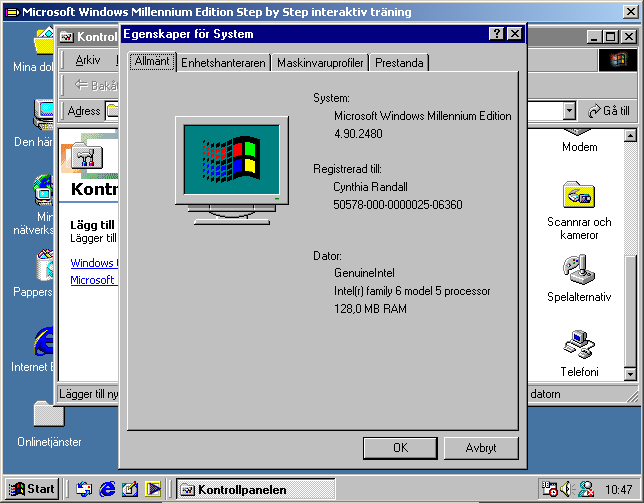Switch to the Allmänt tab
The width and height of the screenshot is (644, 503).
click(152, 62)
